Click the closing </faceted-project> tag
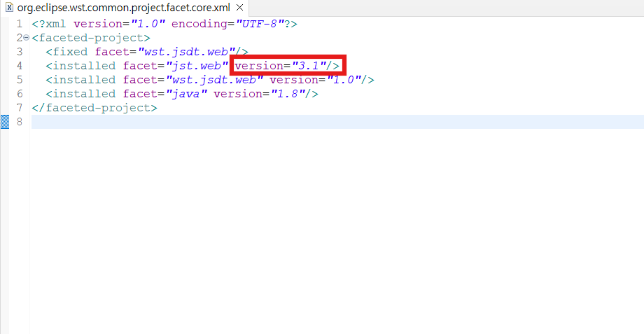Image resolution: width=644 pixels, height=334 pixels. [x=94, y=108]
